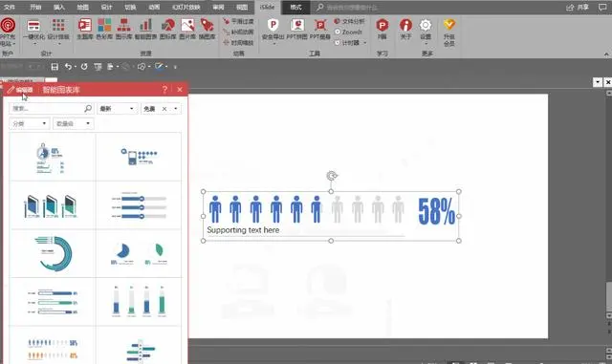Open the 数量级 dropdown

click(73, 123)
